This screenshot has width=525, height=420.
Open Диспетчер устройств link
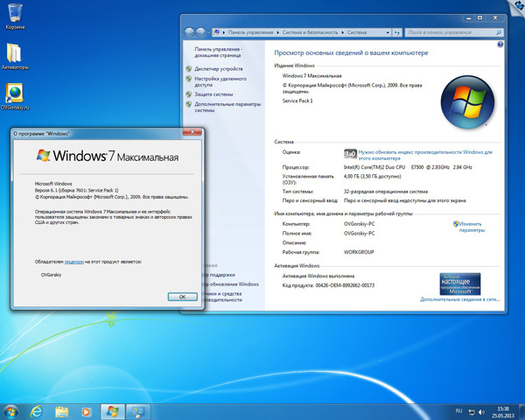pos(219,68)
